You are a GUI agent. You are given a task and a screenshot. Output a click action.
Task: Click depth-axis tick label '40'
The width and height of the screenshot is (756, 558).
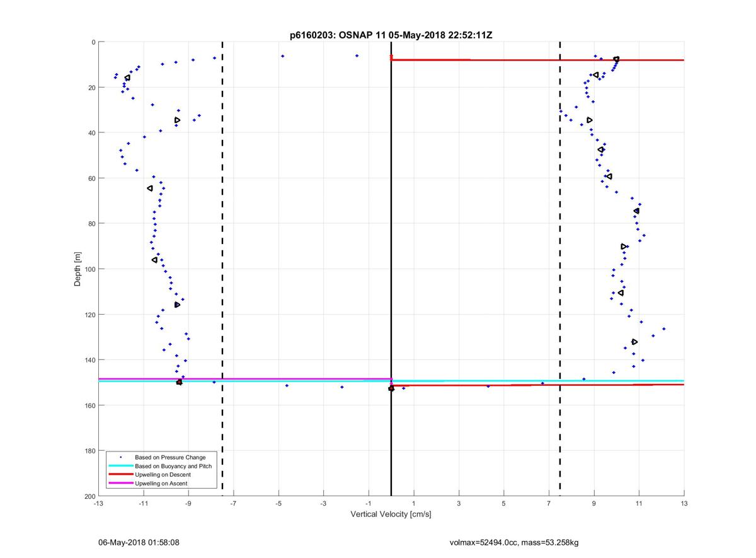(91, 133)
